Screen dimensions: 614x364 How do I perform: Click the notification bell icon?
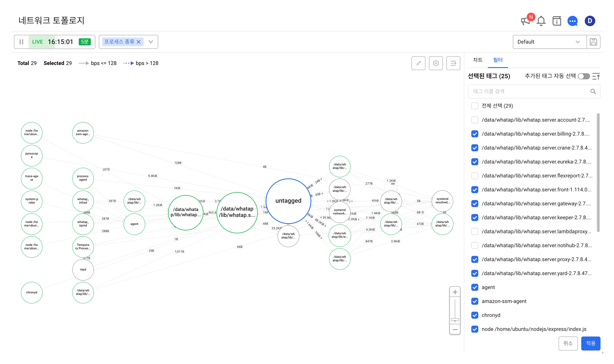point(541,21)
